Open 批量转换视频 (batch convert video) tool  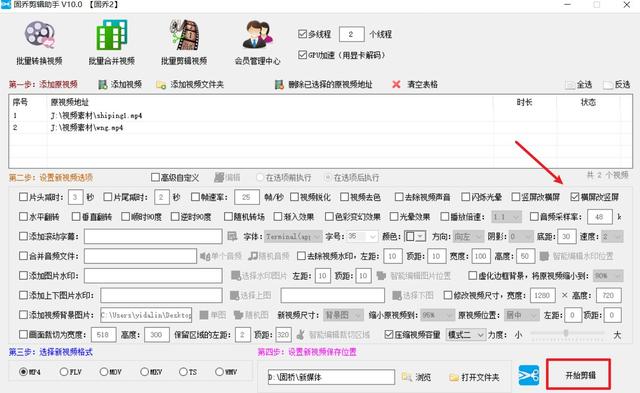[x=39, y=42]
